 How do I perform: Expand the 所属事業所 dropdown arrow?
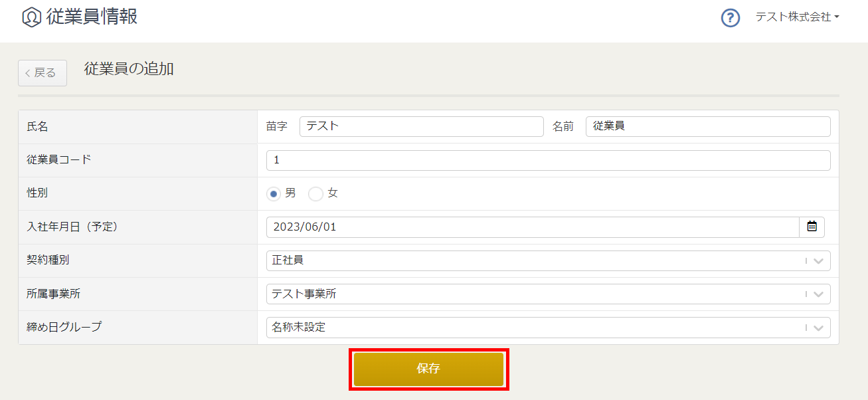[818, 294]
